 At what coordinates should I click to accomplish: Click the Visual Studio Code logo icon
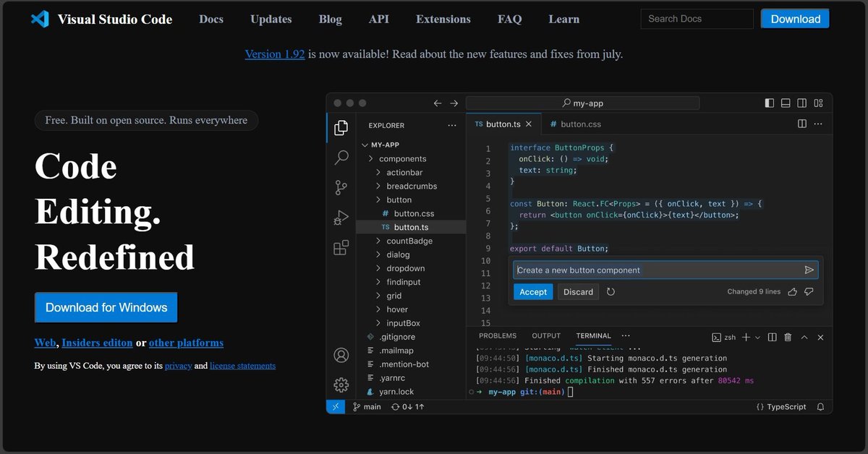[40, 20]
